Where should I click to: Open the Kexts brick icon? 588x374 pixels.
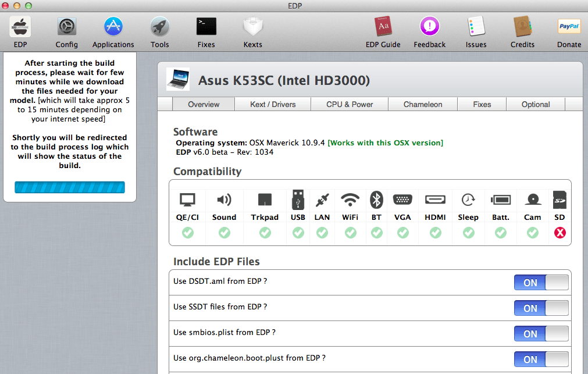pyautogui.click(x=253, y=27)
